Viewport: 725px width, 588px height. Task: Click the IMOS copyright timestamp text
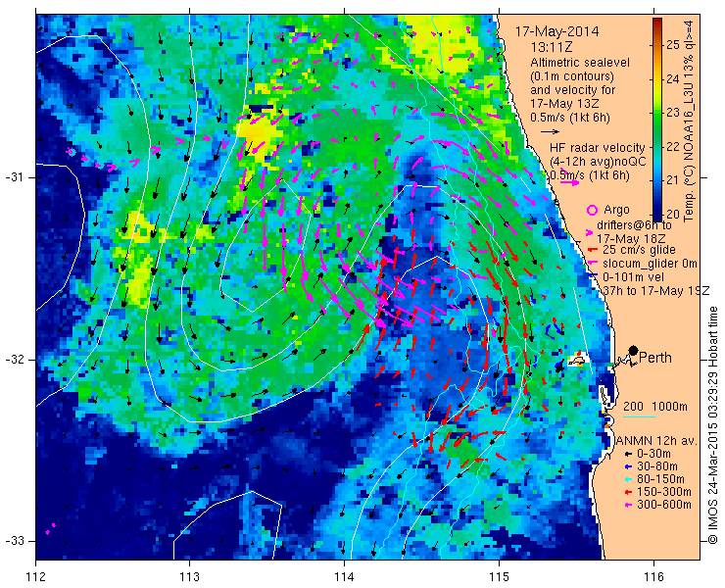click(x=713, y=425)
